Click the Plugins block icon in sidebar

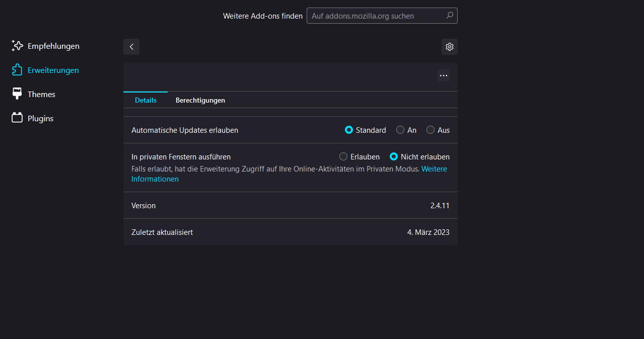point(17,118)
